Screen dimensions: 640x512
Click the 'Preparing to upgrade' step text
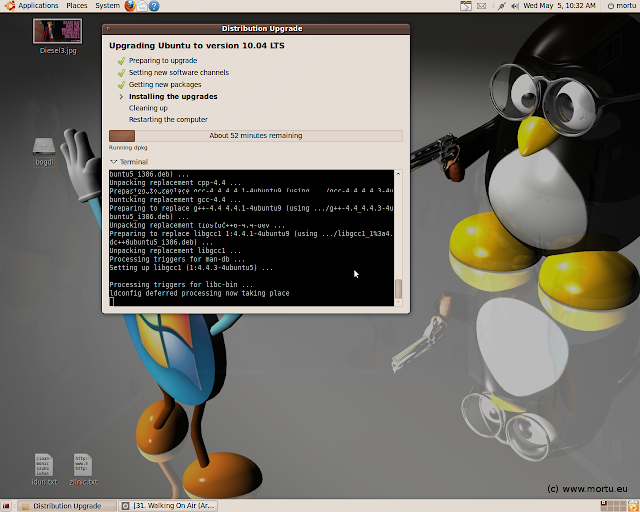tap(163, 60)
